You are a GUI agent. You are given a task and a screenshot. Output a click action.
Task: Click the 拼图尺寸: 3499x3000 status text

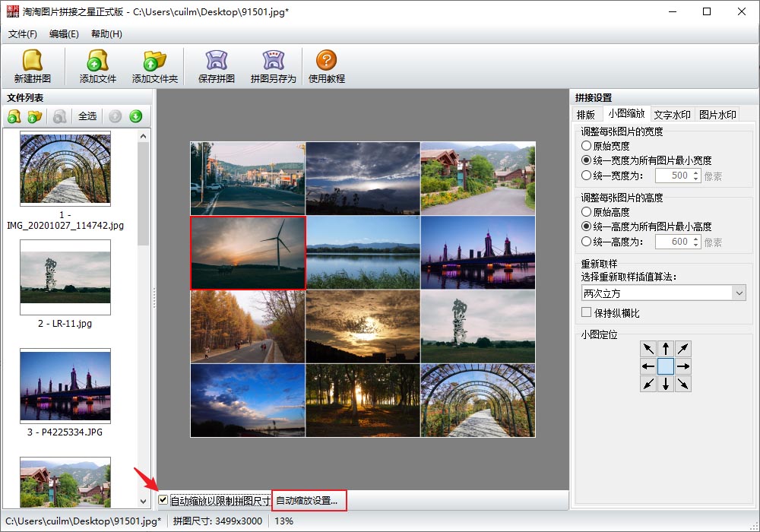[217, 521]
